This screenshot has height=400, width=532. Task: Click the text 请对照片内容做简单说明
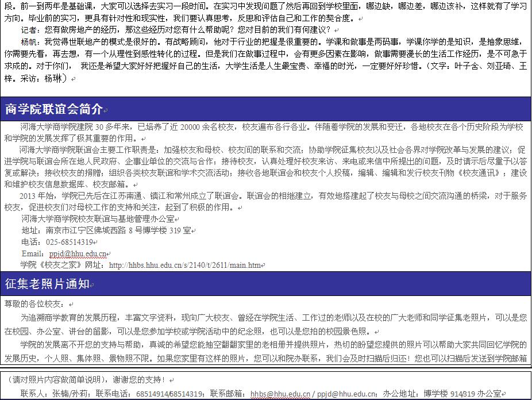tap(56, 380)
